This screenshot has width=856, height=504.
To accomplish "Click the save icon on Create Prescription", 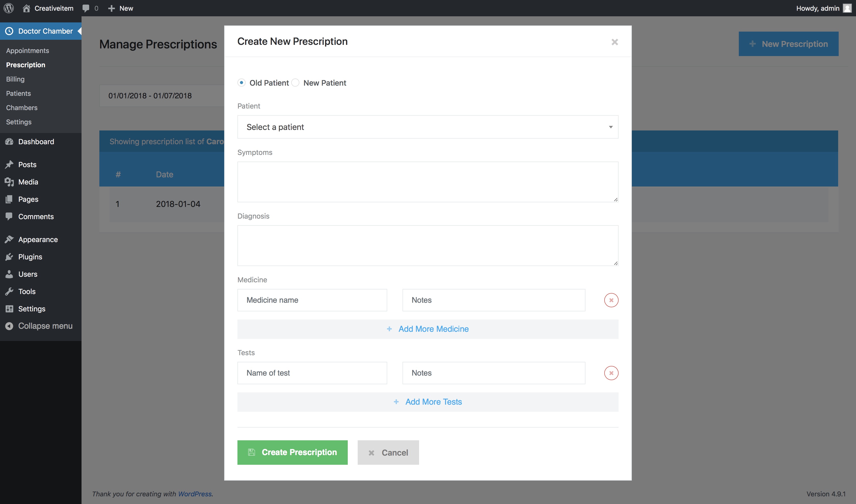I will point(251,452).
